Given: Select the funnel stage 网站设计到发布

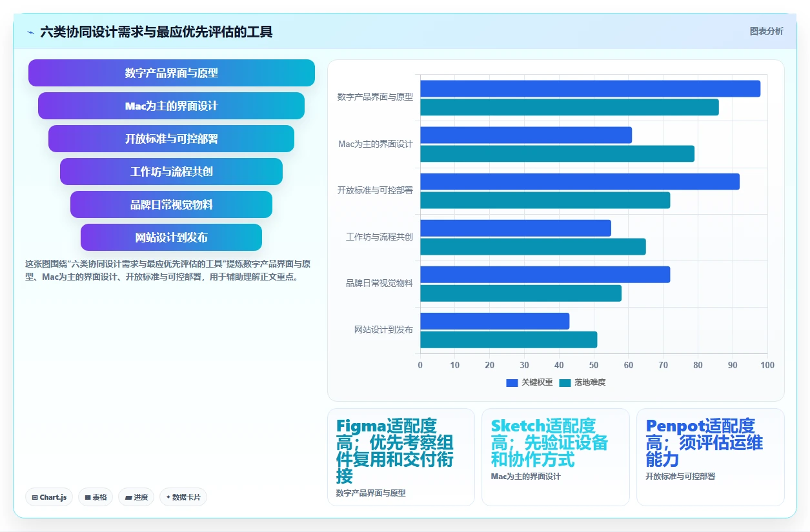Looking at the screenshot, I should pyautogui.click(x=172, y=237).
